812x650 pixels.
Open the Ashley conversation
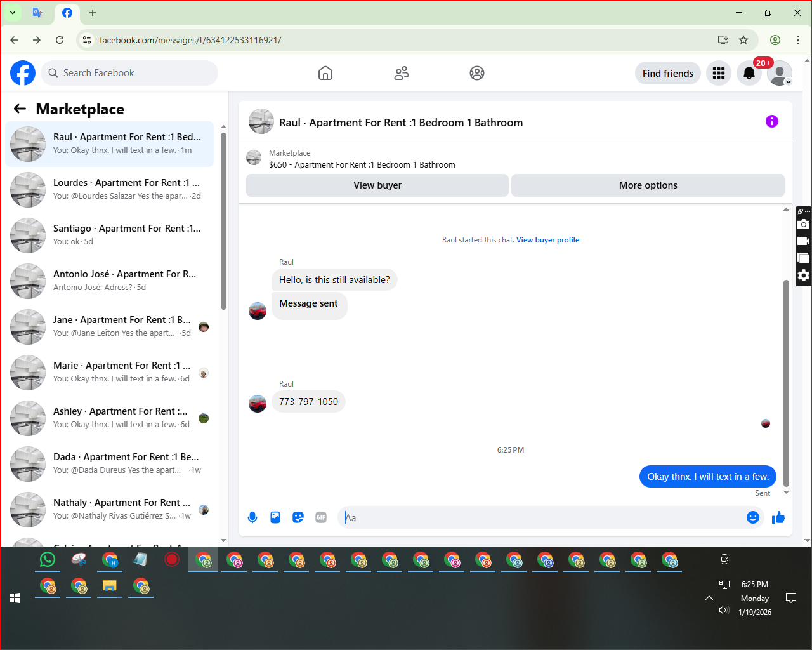110,418
